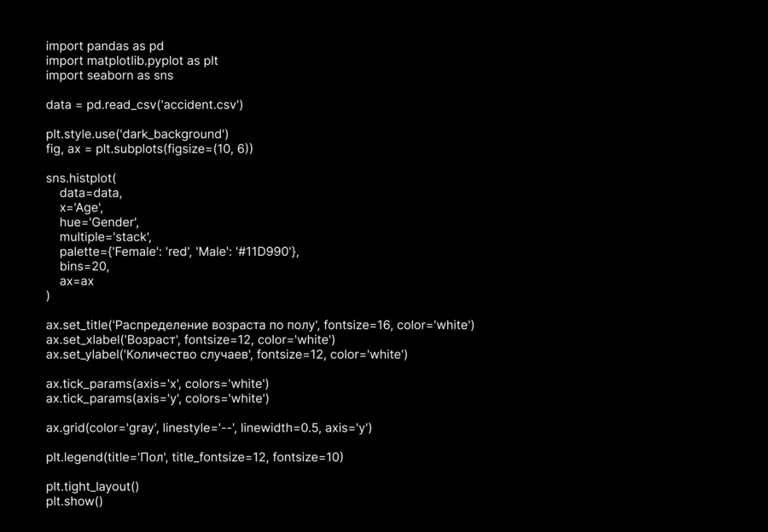This screenshot has width=768, height=532.
Task: Click the palette dictionary line with '#11D990'
Action: (179, 252)
